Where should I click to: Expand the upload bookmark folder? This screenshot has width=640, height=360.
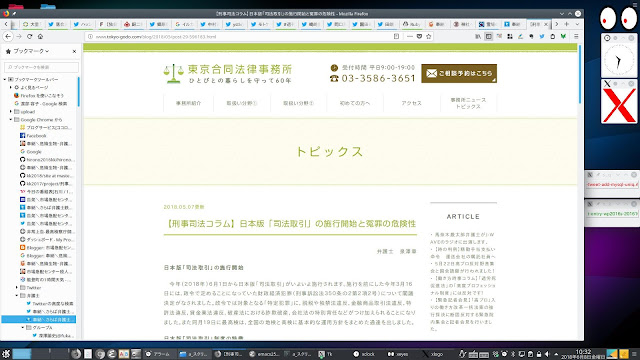(11, 111)
